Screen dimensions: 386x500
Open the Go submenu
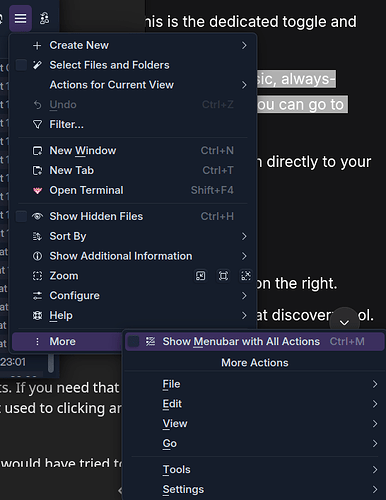255,444
